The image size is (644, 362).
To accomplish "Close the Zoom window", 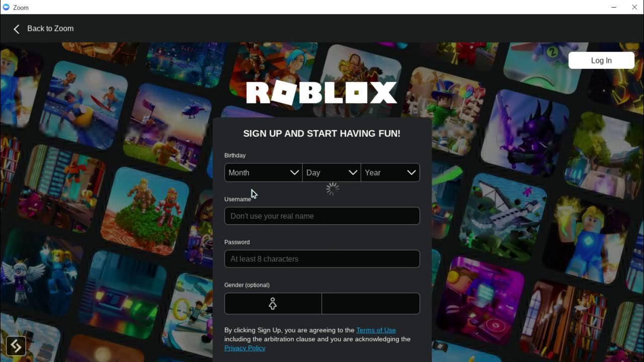I will click(x=634, y=7).
